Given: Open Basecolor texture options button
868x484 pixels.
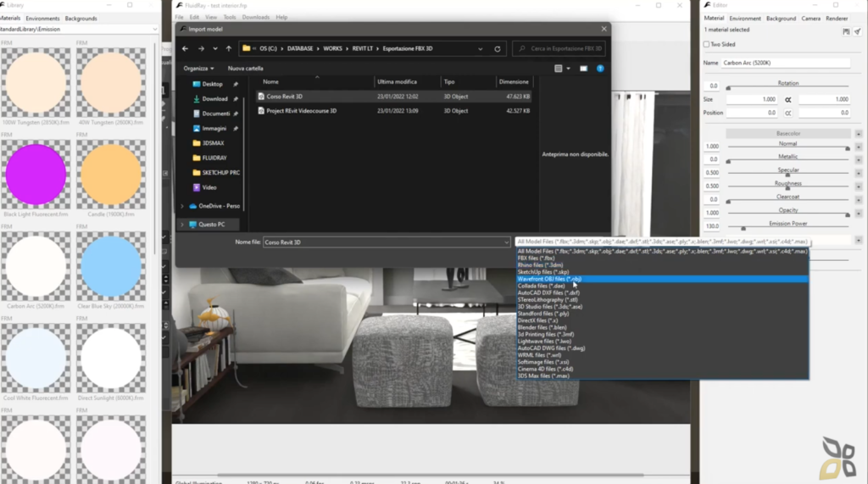Looking at the screenshot, I should (x=858, y=134).
